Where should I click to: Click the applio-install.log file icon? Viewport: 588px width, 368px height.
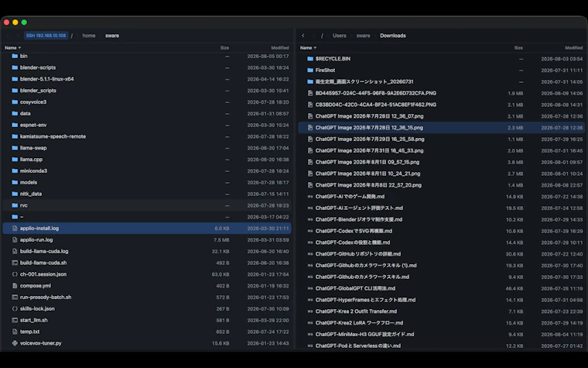tap(15, 229)
